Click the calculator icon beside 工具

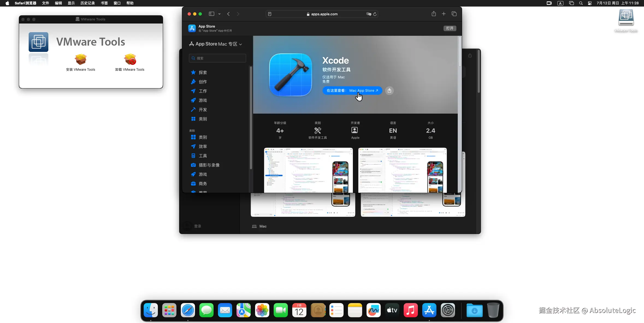click(193, 156)
